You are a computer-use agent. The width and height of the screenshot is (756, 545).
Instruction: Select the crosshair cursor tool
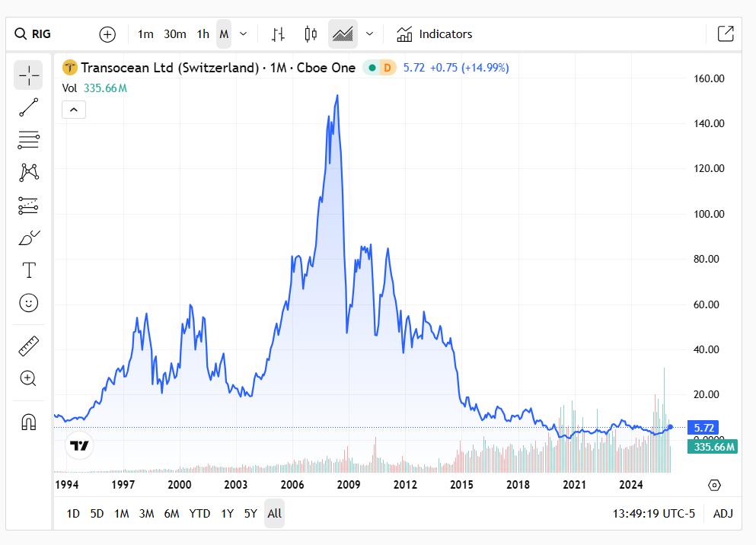[x=28, y=75]
